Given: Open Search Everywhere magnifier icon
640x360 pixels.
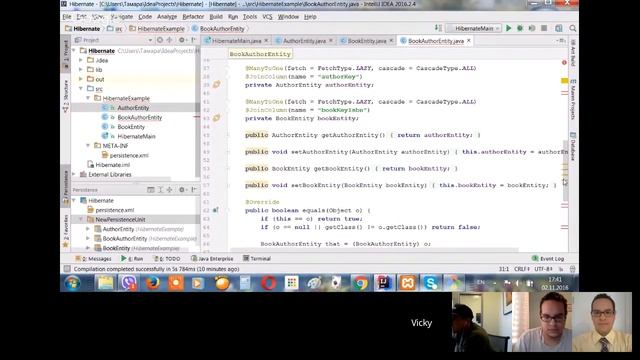Looking at the screenshot, I should [573, 28].
